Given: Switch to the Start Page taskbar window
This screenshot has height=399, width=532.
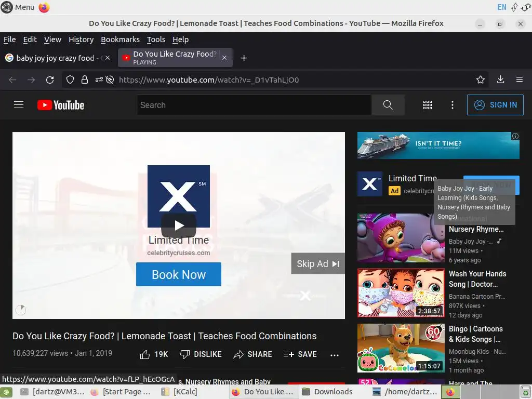Looking at the screenshot, I should [x=121, y=392].
